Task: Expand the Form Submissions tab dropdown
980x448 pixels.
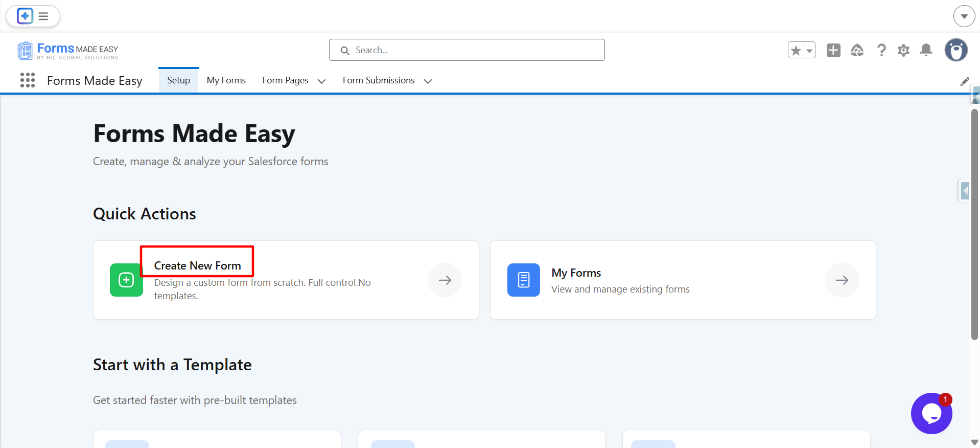Action: click(428, 81)
